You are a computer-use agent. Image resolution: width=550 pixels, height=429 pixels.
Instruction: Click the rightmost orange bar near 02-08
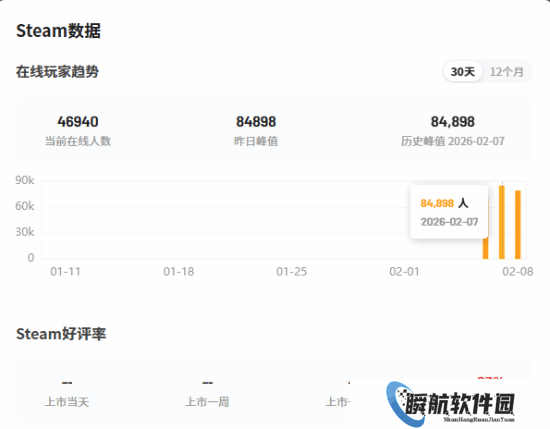518,224
